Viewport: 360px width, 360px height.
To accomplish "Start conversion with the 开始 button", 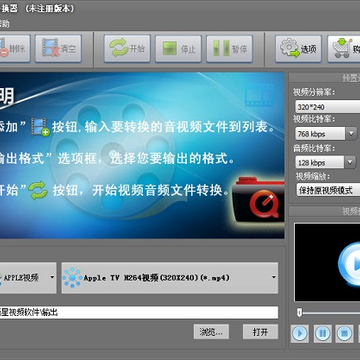I will [127, 49].
